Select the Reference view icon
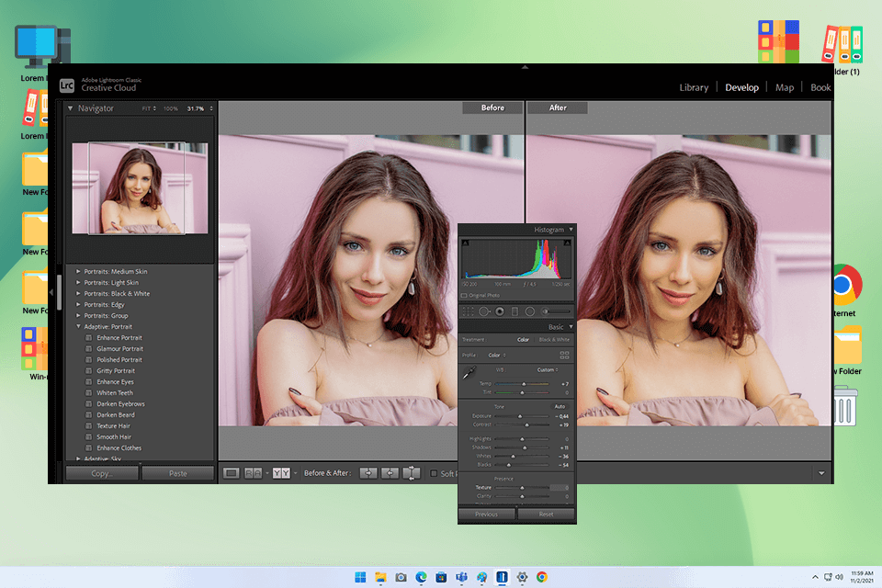This screenshot has height=588, width=882. [x=254, y=473]
